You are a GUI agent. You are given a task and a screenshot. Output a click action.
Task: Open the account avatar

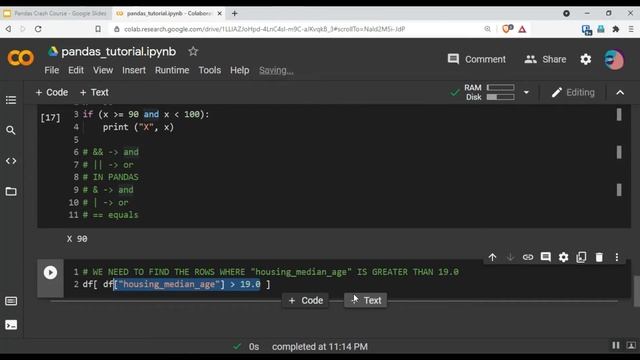614,60
